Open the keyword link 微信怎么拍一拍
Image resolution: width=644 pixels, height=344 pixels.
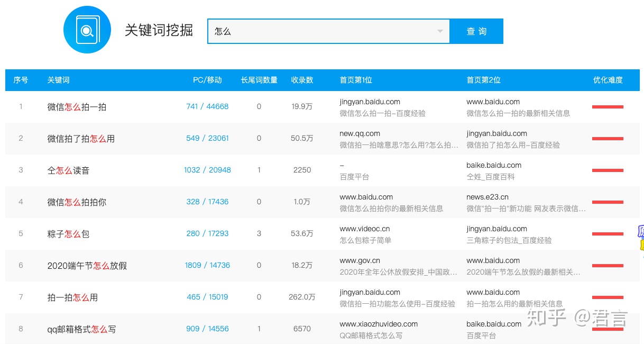point(77,106)
